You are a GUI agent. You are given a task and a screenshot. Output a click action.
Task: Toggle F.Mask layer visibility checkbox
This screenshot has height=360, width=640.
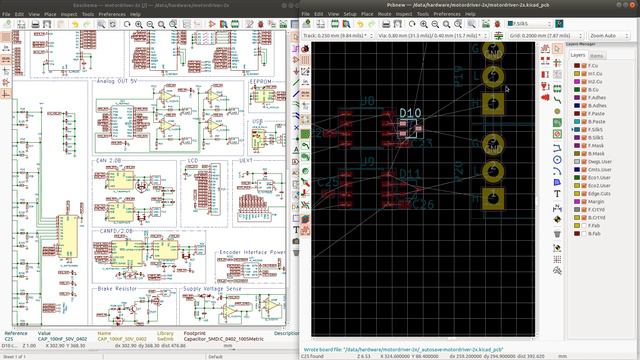pos(584,146)
